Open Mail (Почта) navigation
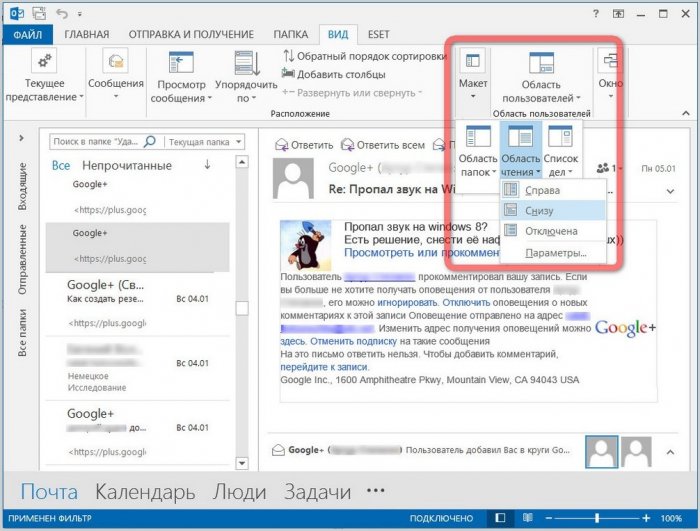This screenshot has height=531, width=700. tap(49, 492)
